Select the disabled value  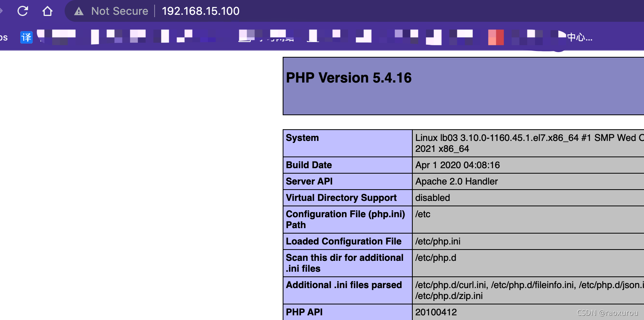(433, 198)
